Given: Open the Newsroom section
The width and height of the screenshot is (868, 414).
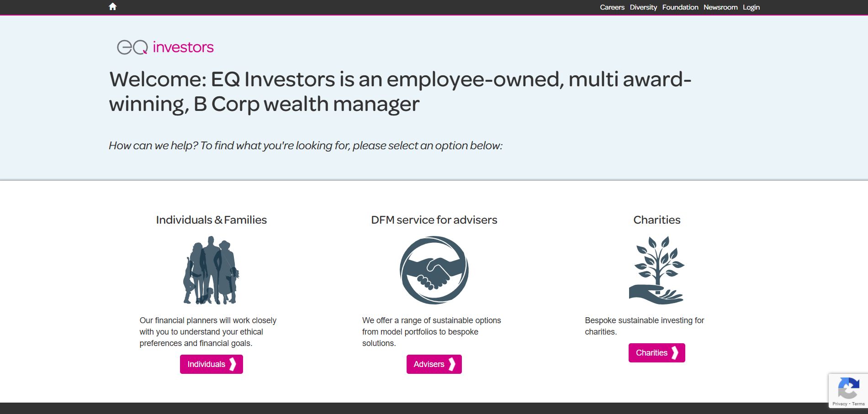Looking at the screenshot, I should pyautogui.click(x=720, y=7).
